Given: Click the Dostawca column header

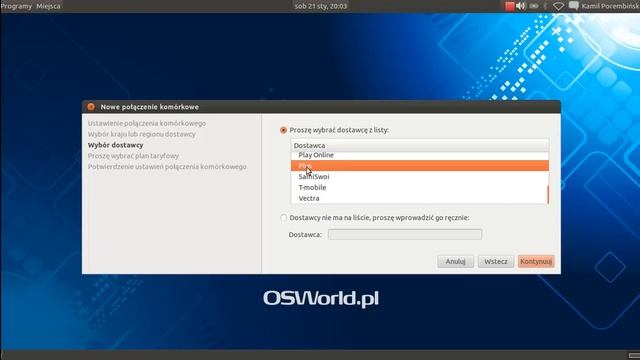Looking at the screenshot, I should point(420,145).
